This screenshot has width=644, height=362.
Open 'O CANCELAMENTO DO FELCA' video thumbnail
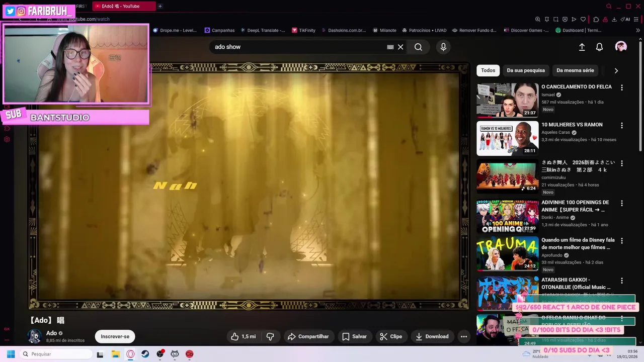click(x=507, y=100)
